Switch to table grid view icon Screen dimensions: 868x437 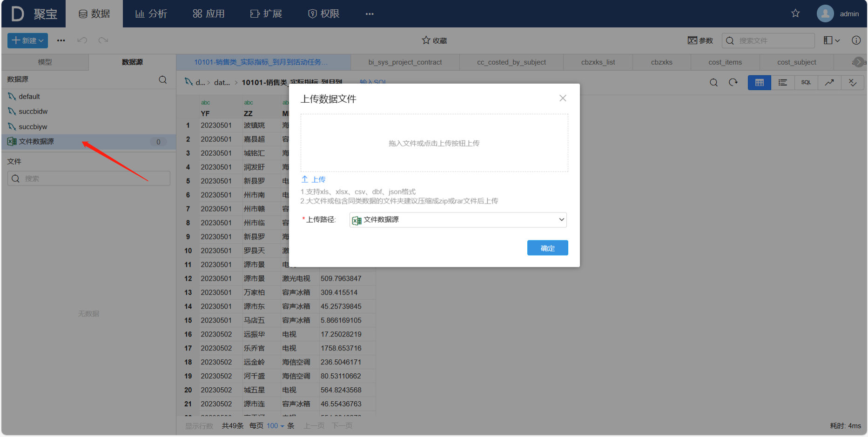(760, 83)
